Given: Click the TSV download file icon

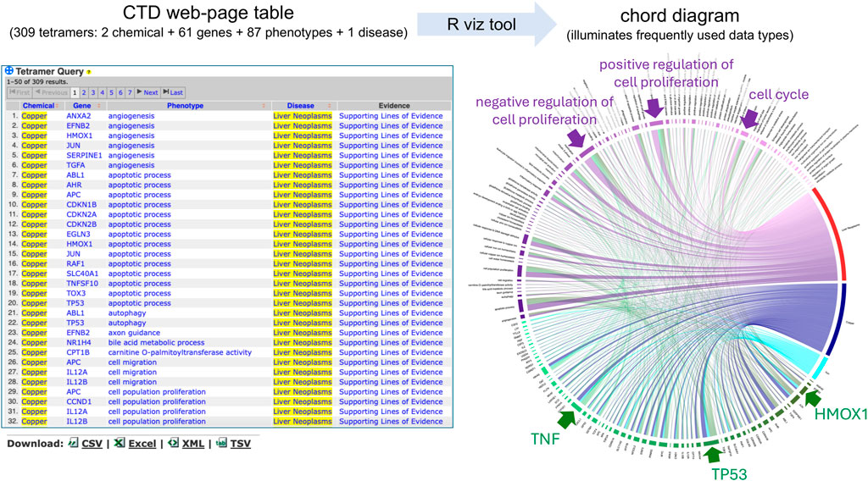Looking at the screenshot, I should click(221, 443).
